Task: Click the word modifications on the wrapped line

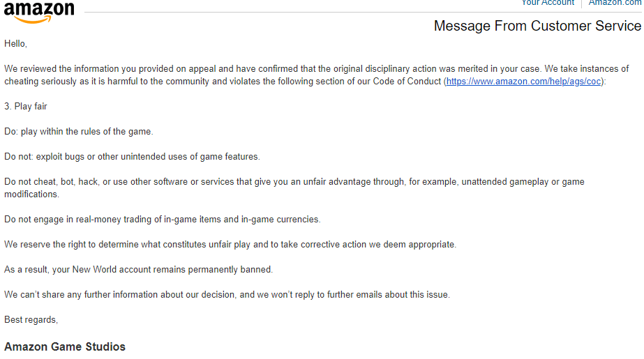Action: [31, 194]
